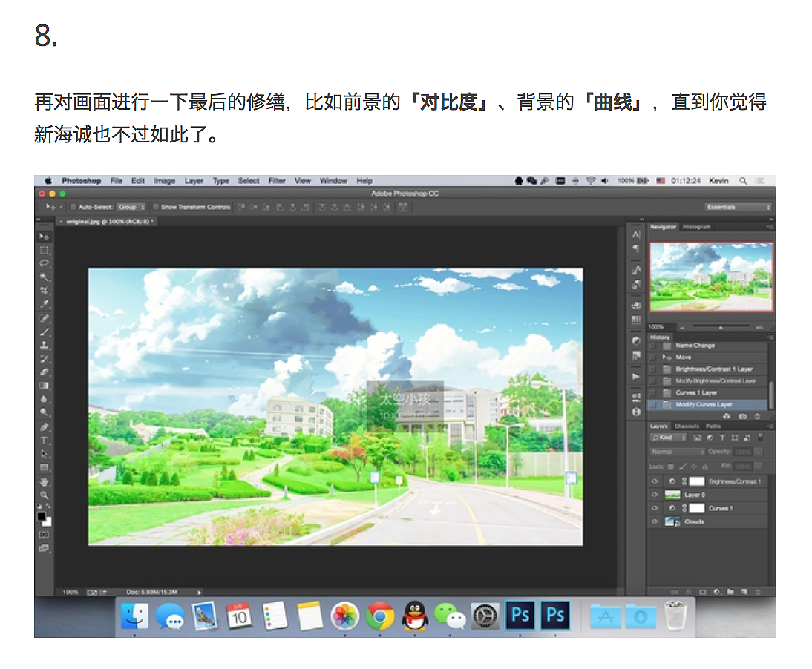
Task: Open System Preferences from the Dock
Action: click(x=485, y=616)
